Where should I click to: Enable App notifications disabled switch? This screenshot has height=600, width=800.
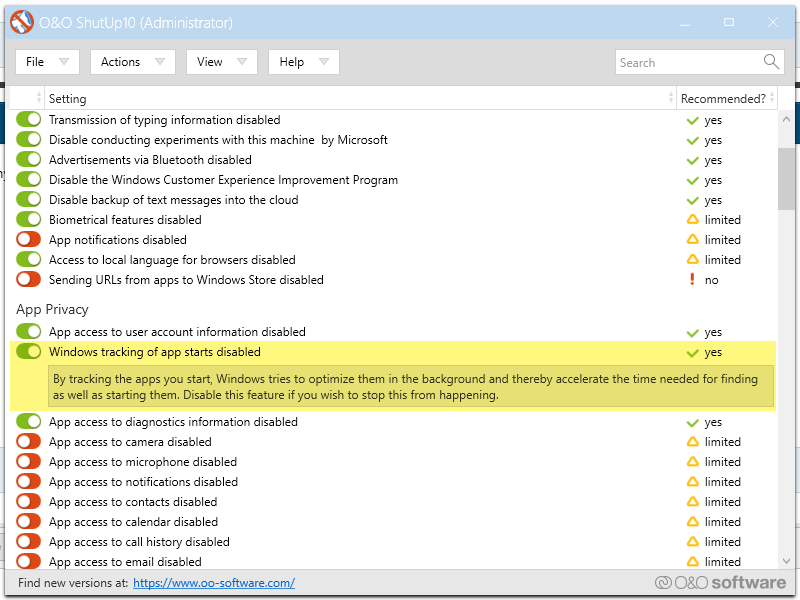[x=29, y=239]
